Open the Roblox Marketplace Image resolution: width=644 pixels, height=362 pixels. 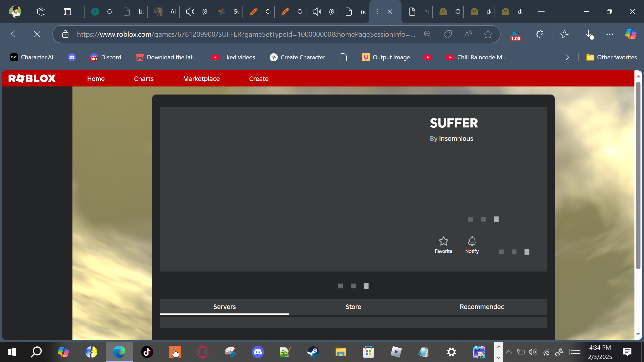coord(202,79)
